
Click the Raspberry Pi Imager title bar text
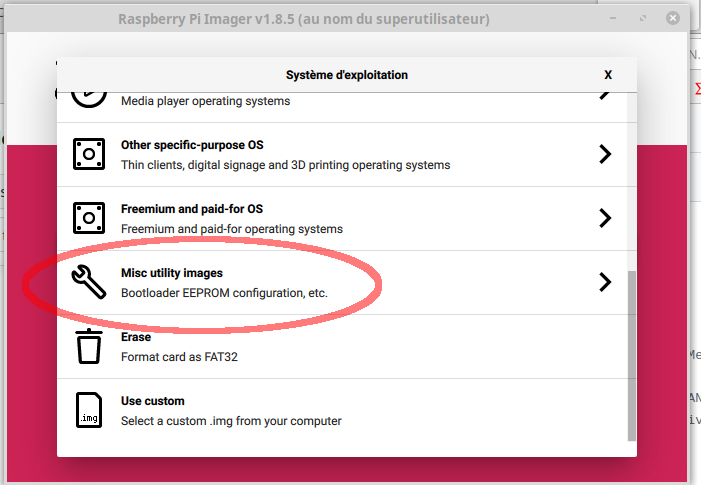(x=304, y=19)
